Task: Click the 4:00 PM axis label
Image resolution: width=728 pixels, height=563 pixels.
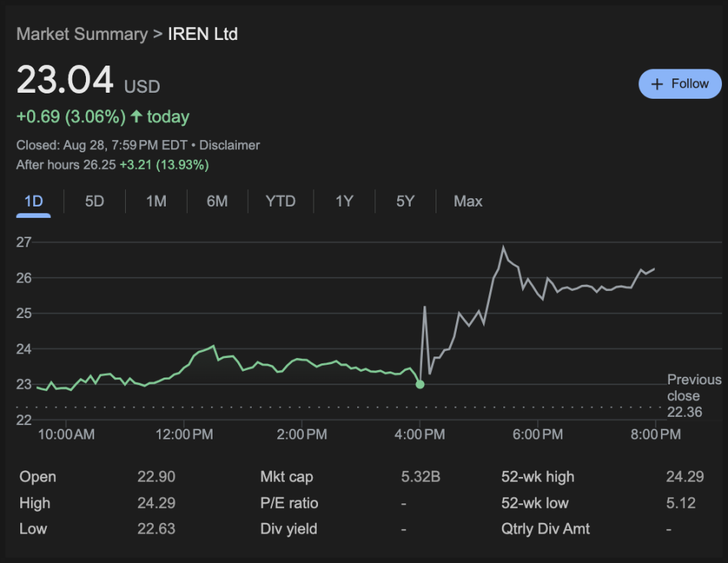Action: [x=420, y=434]
